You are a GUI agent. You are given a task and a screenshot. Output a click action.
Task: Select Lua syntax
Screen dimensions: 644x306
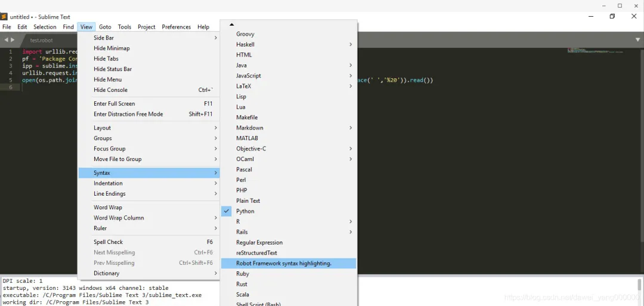(x=289, y=107)
